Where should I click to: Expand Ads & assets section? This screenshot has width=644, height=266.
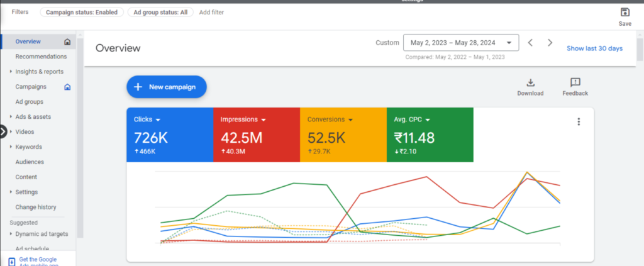tap(11, 116)
